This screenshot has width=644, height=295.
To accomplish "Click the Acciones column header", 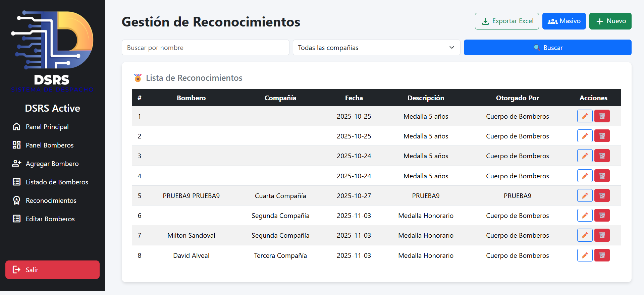I will [593, 98].
